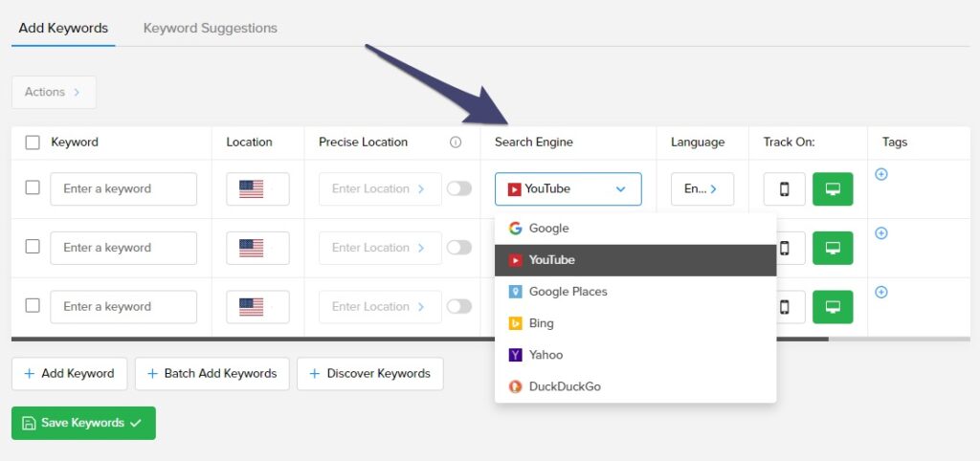The height and width of the screenshot is (461, 980).
Task: Choose Yahoo from the search engine list
Action: pos(635,355)
